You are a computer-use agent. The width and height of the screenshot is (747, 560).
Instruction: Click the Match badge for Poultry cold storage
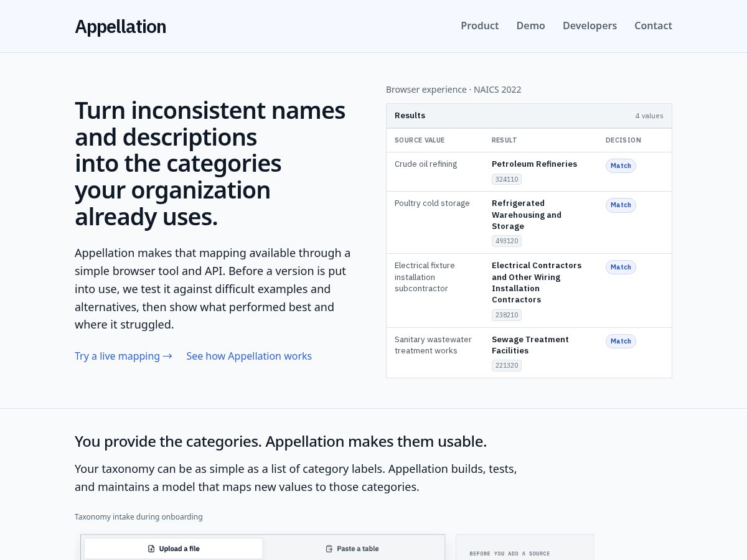click(621, 205)
